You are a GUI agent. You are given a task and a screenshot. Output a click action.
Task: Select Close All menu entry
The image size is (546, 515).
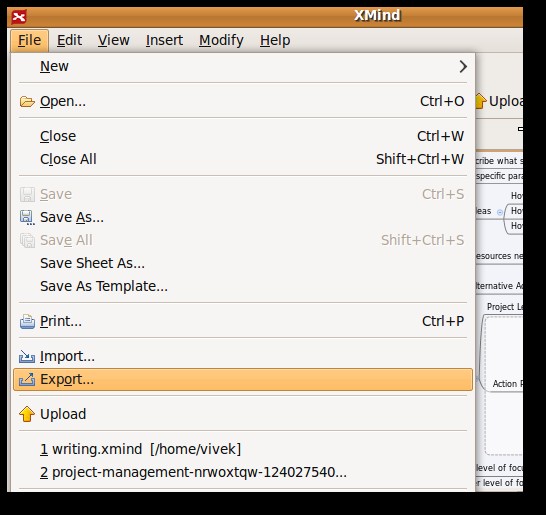pos(243,159)
